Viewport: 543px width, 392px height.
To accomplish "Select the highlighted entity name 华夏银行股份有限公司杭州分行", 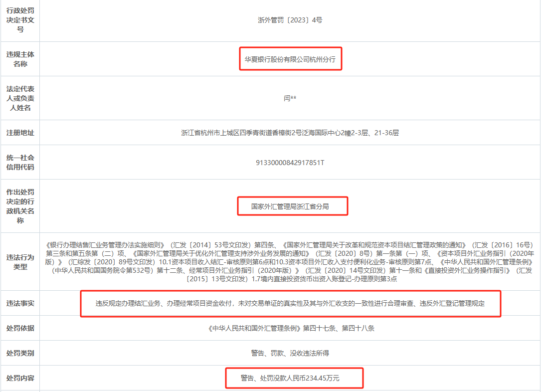I will pos(291,58).
